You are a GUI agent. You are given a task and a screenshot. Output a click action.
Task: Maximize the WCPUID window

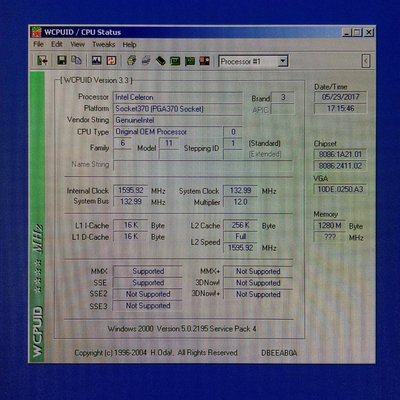(x=357, y=33)
